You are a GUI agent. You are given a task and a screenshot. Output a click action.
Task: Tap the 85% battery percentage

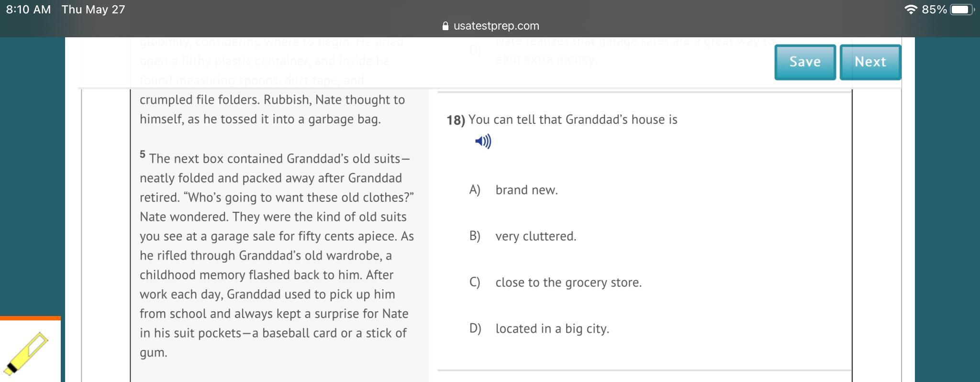point(934,10)
